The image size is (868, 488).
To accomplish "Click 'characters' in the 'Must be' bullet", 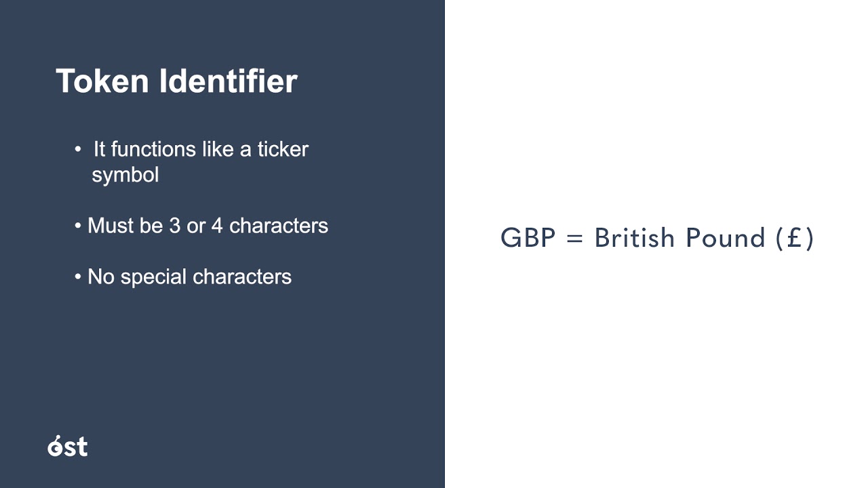I will click(279, 226).
